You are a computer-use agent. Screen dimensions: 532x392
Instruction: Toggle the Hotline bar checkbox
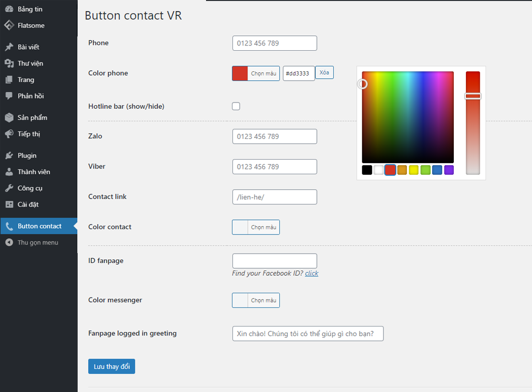236,106
